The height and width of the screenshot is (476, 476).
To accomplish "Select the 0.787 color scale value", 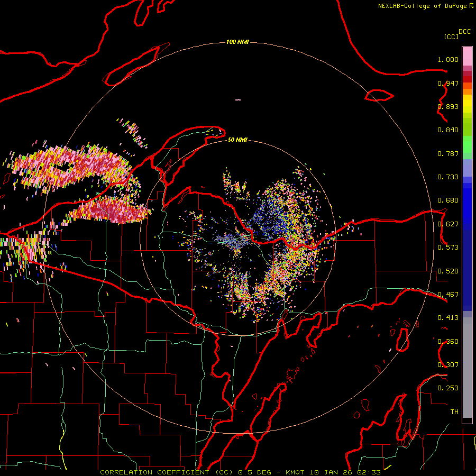I will (448, 153).
